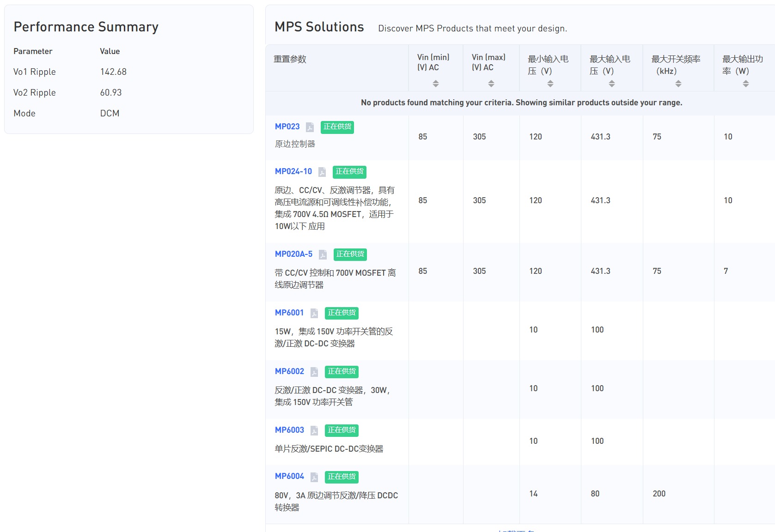
Task: Open the MP020A-5 product link
Action: coord(293,254)
